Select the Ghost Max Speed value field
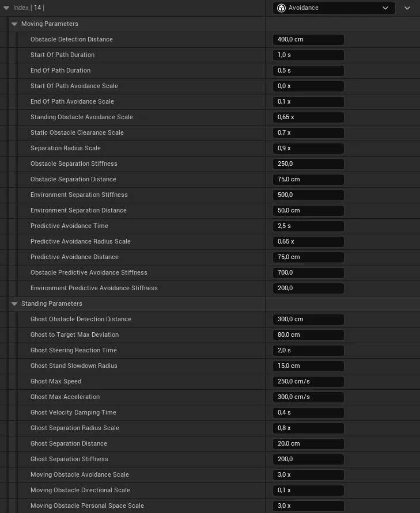This screenshot has width=420, height=513. 308,382
